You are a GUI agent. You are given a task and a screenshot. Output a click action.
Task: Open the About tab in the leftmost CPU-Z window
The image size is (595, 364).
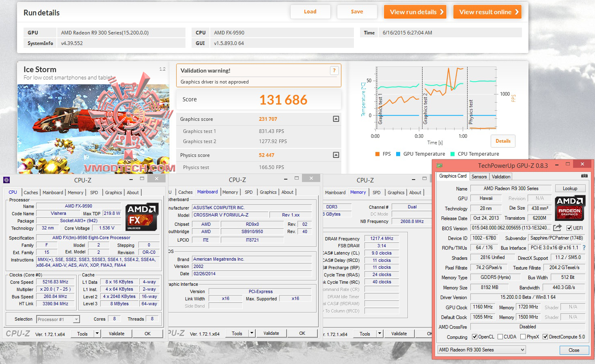pyautogui.click(x=133, y=193)
